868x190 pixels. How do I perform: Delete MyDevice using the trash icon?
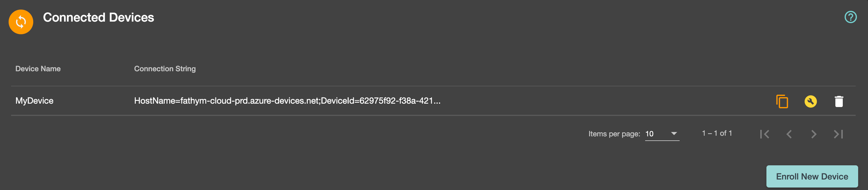(x=839, y=101)
